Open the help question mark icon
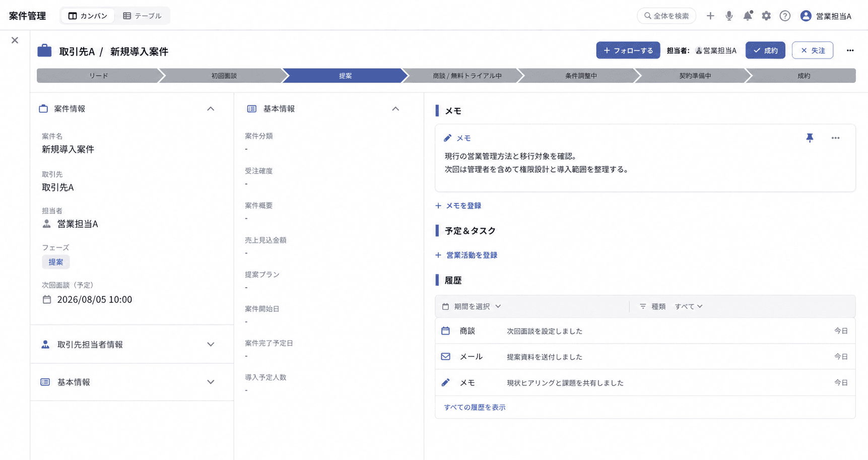868x460 pixels. click(785, 16)
